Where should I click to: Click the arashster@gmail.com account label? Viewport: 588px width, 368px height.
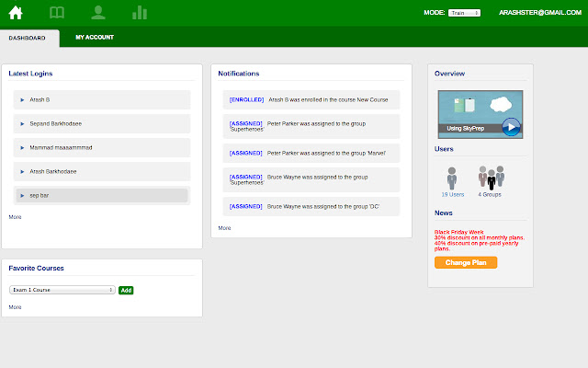click(x=540, y=13)
